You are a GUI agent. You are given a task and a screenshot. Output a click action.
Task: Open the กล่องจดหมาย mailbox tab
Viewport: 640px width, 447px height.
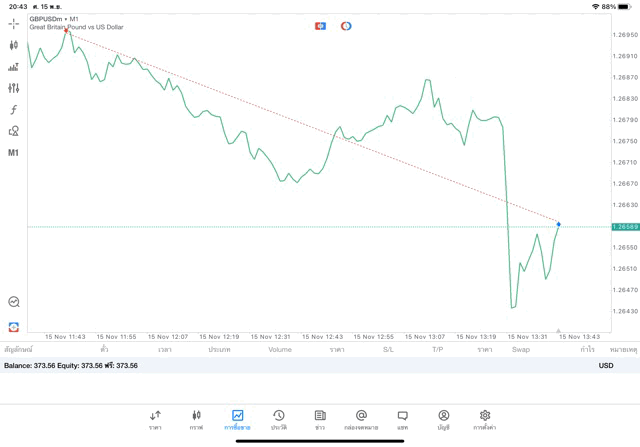point(361,420)
